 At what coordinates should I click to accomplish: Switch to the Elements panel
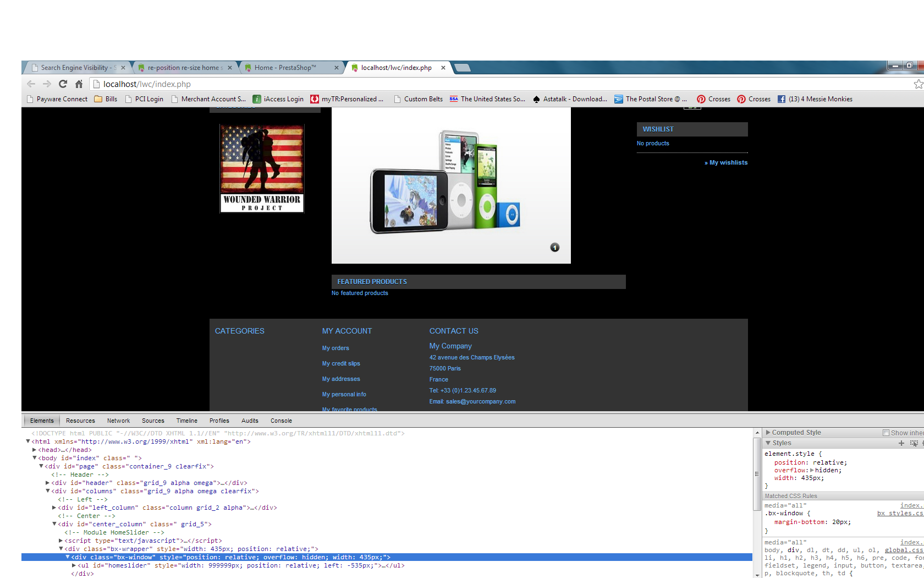(42, 421)
